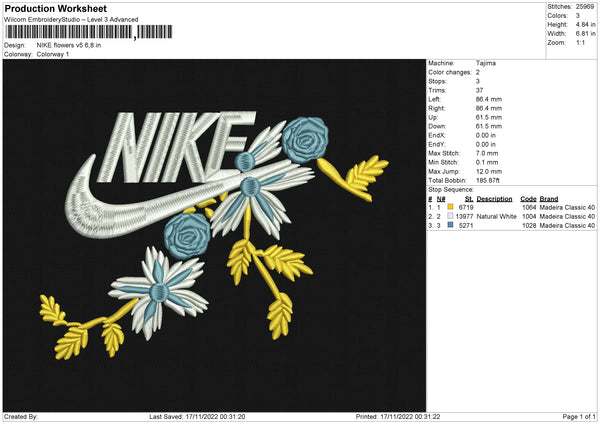The height and width of the screenshot is (424, 600).
Task: Click the barcode image in header
Action: [88, 32]
